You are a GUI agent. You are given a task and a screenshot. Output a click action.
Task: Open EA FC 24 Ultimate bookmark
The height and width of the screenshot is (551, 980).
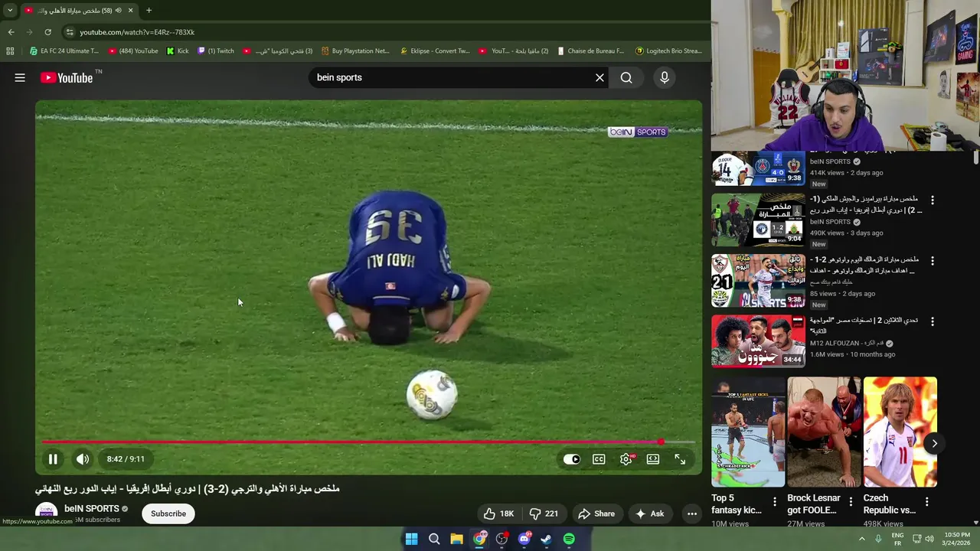pyautogui.click(x=64, y=51)
